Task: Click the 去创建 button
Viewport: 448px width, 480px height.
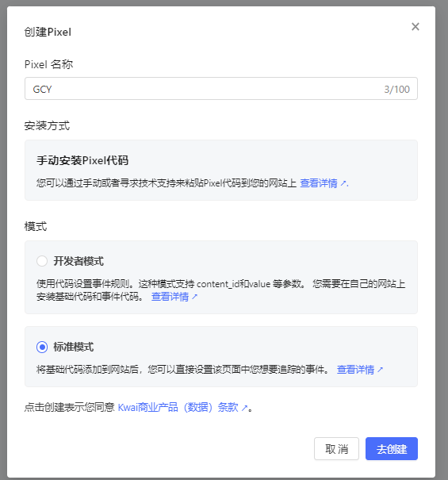Action: (x=392, y=449)
